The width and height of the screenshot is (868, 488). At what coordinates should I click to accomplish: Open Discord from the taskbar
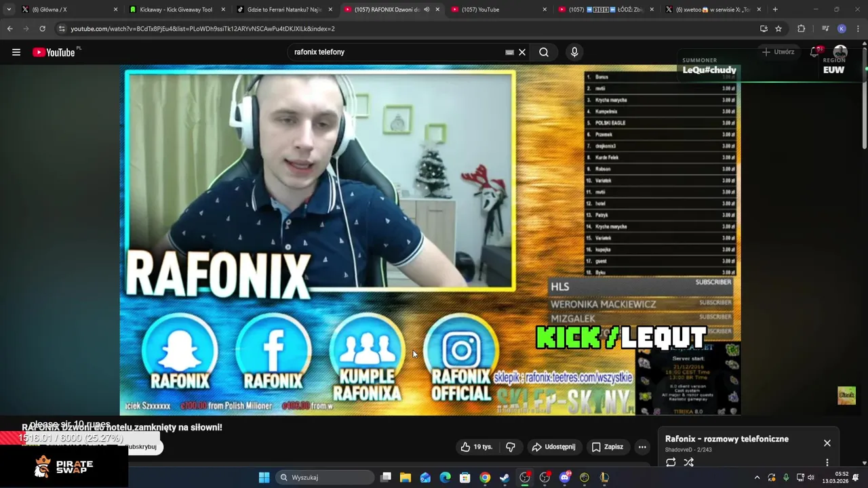(565, 477)
